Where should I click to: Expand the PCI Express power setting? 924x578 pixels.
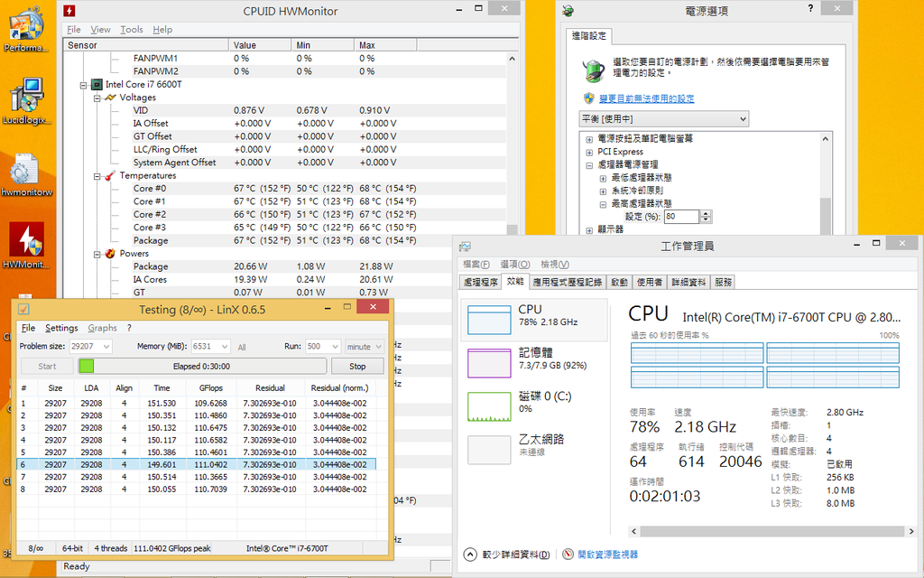click(589, 152)
